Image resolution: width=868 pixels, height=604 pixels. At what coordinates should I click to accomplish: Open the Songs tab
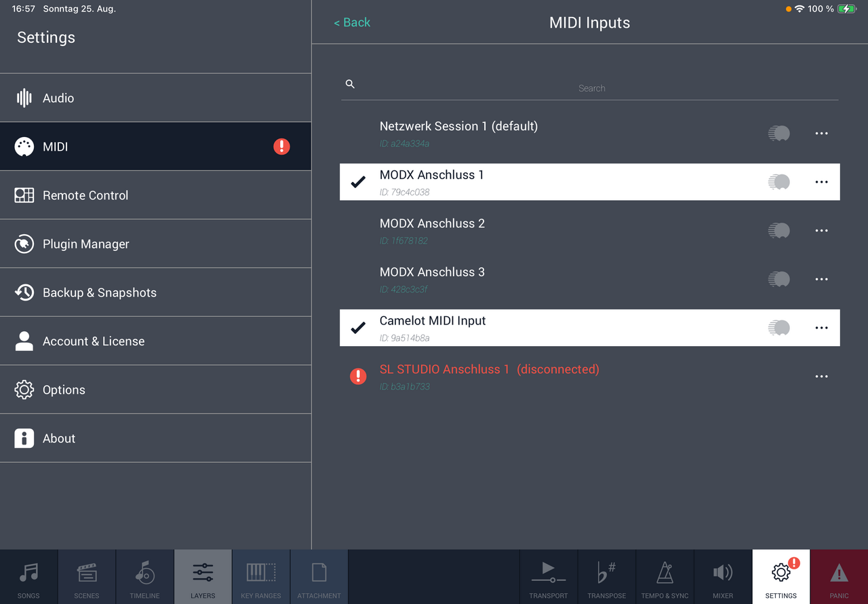[28, 577]
